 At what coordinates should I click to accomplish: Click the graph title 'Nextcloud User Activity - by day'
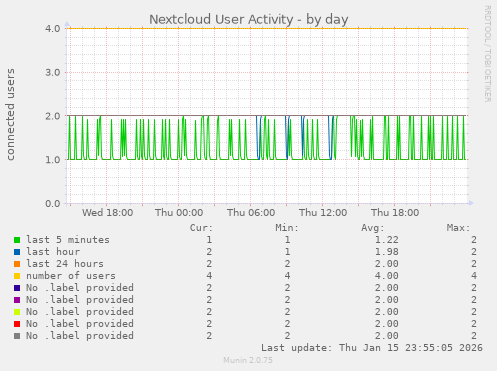coord(249,19)
